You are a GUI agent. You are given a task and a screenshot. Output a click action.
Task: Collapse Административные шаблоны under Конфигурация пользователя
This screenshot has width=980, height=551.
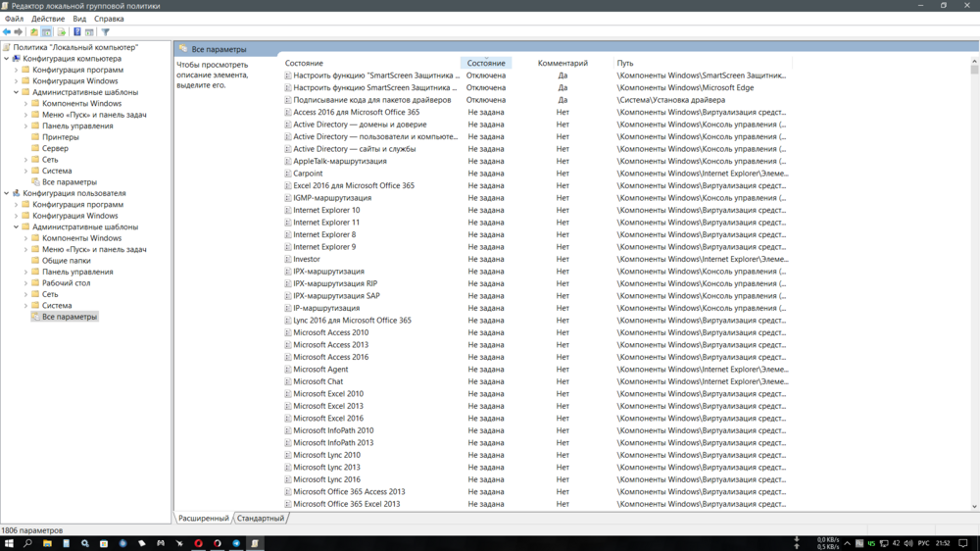click(17, 227)
